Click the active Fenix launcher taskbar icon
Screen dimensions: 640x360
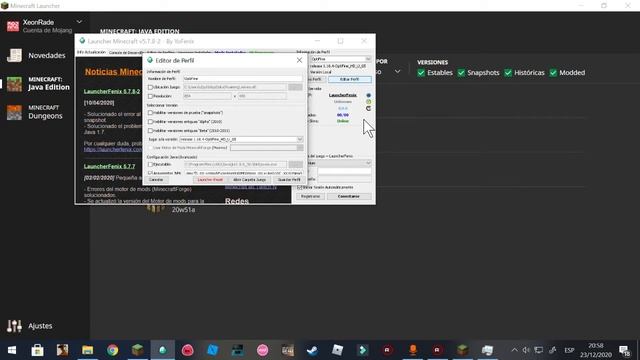point(162,350)
